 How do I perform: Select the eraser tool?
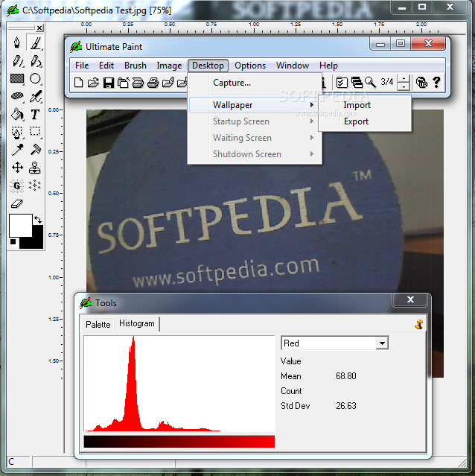coord(17,203)
